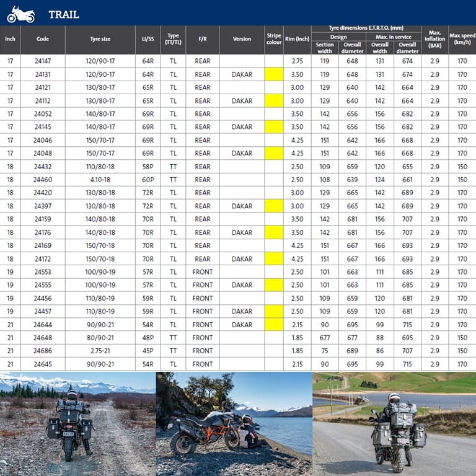Click the Max. inflation (BAR) header
Viewport: 476px width, 476px height.
(434, 39)
